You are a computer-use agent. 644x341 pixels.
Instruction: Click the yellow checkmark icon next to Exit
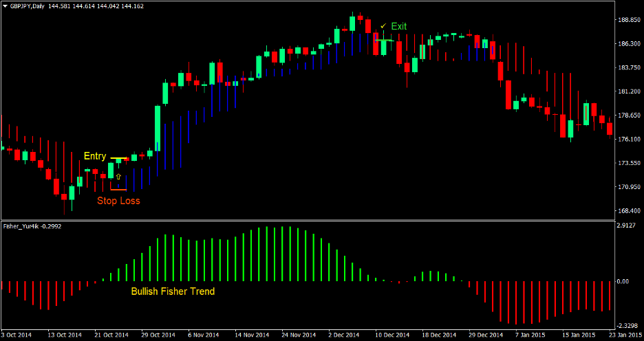383,26
